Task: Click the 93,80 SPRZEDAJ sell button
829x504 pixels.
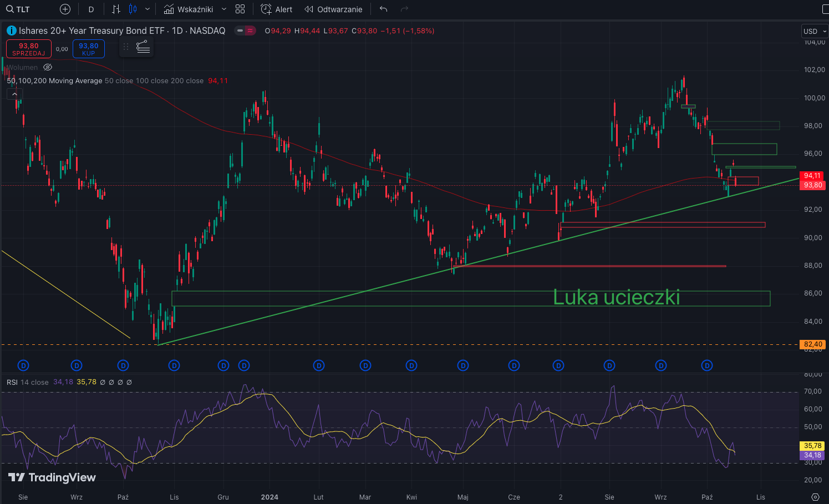Action: [29, 49]
